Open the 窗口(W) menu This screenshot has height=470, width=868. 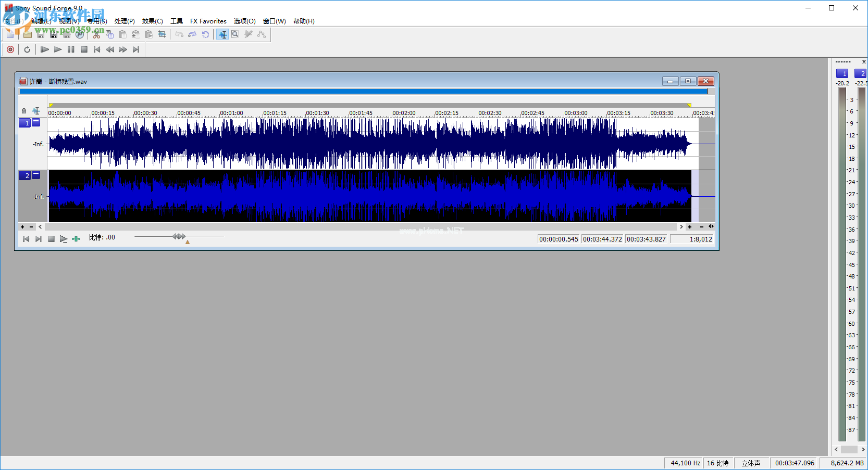275,21
